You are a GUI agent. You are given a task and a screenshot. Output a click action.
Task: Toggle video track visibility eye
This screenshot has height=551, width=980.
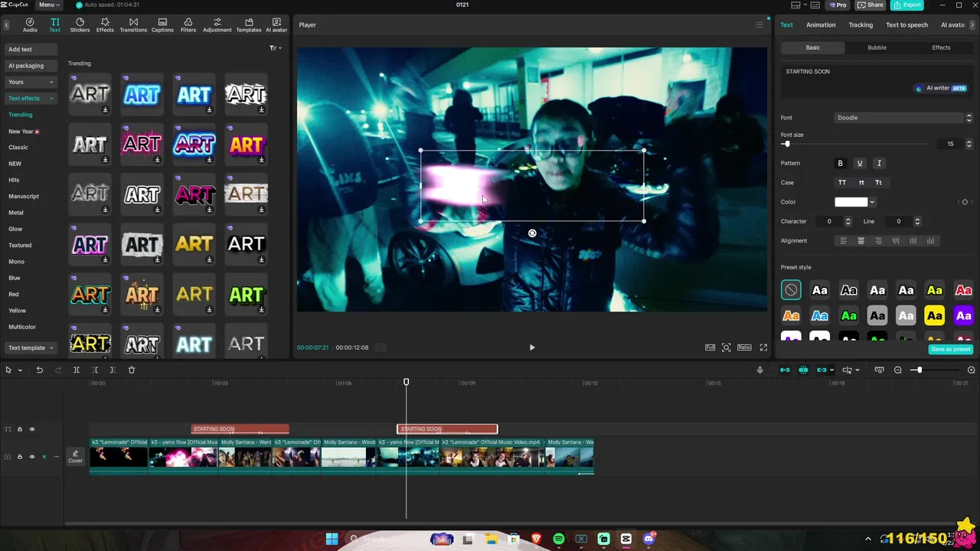tap(32, 457)
